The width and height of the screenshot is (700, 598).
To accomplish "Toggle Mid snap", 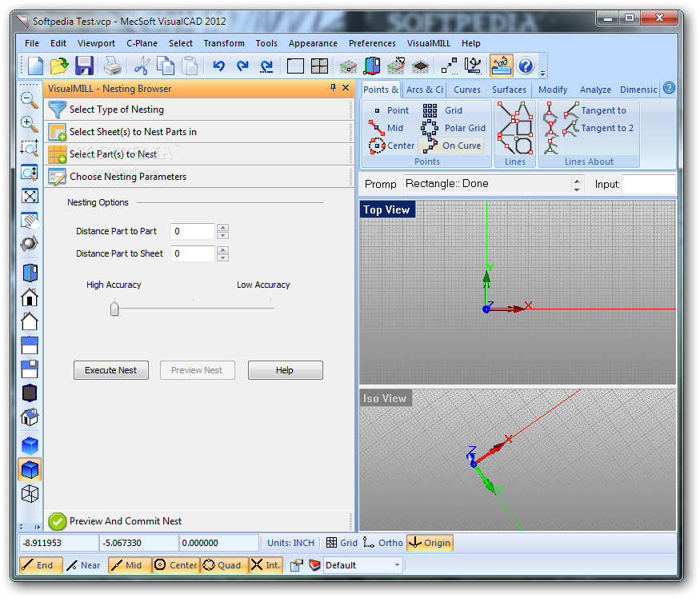I will pyautogui.click(x=130, y=565).
